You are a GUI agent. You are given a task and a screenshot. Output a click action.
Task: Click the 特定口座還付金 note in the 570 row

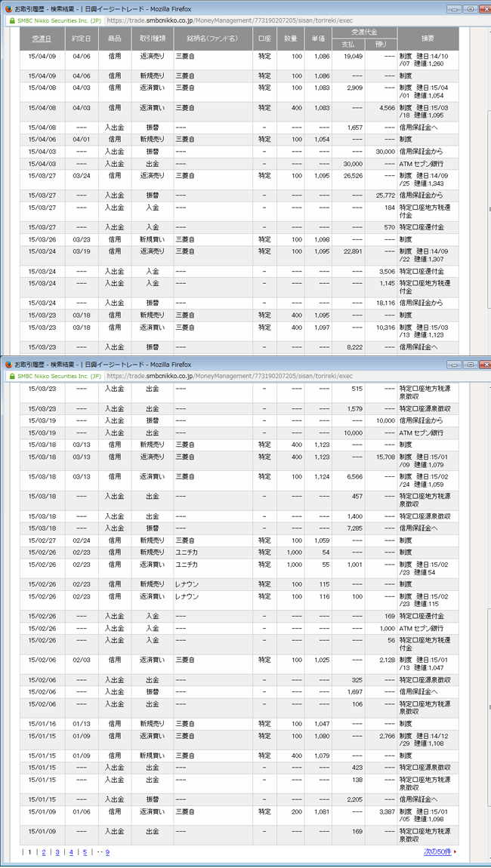coord(422,227)
